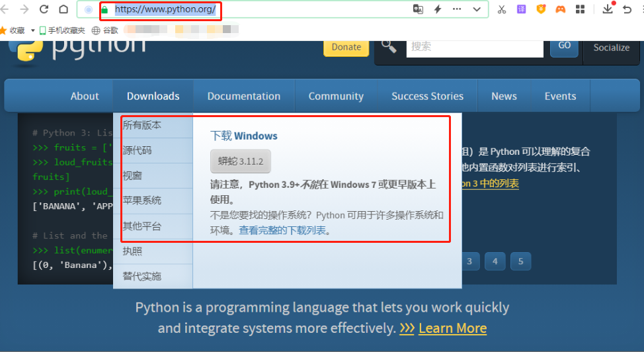Open the Success Stories navigation menu

pyautogui.click(x=427, y=96)
